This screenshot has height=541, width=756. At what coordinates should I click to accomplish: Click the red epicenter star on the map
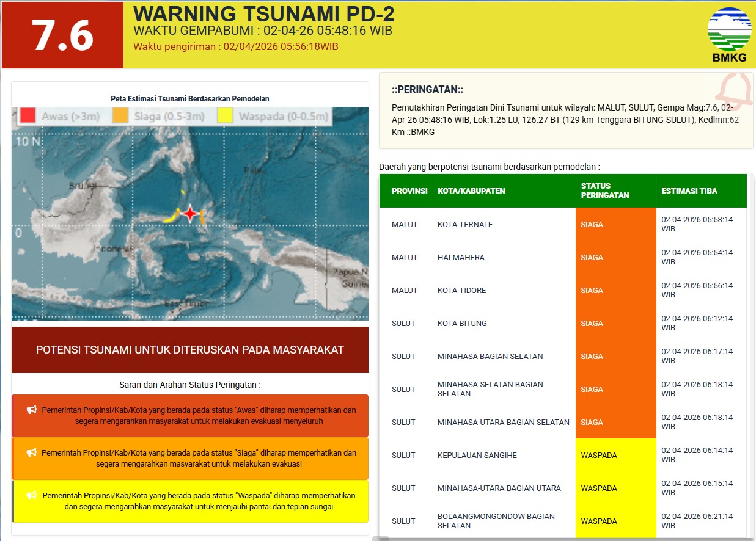click(191, 214)
